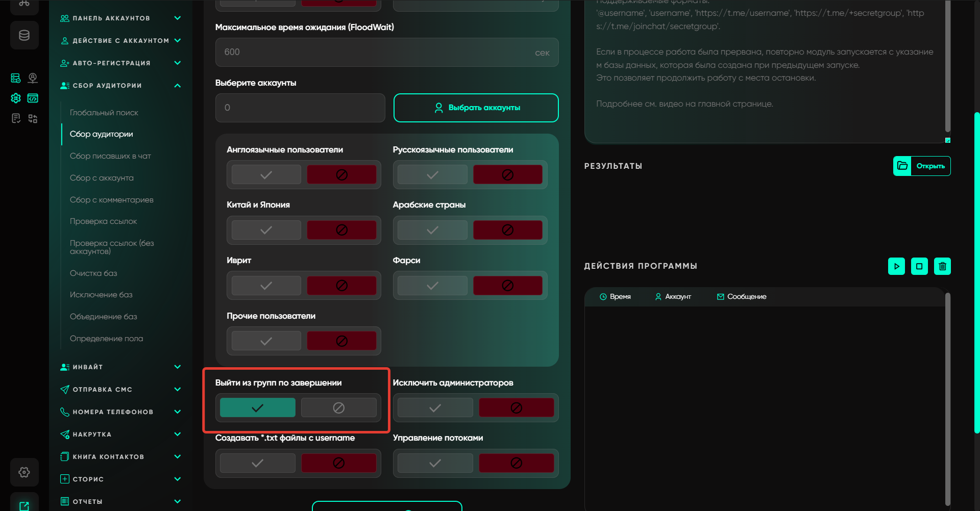Stop the program with the square button
Viewport: 980px width, 511px height.
(919, 266)
